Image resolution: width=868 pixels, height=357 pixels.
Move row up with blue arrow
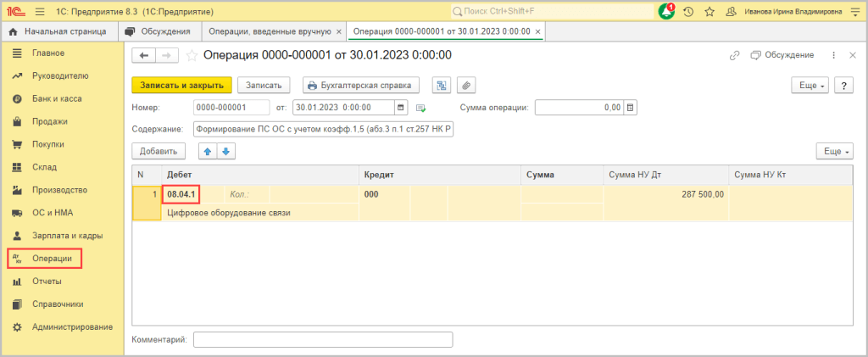[x=207, y=151]
